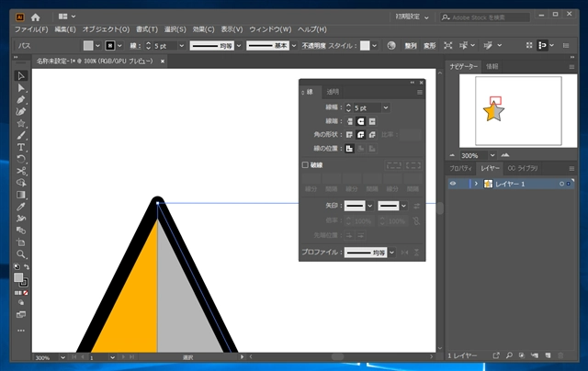
Task: Open the end arrowhead dropdown
Action: tap(403, 206)
